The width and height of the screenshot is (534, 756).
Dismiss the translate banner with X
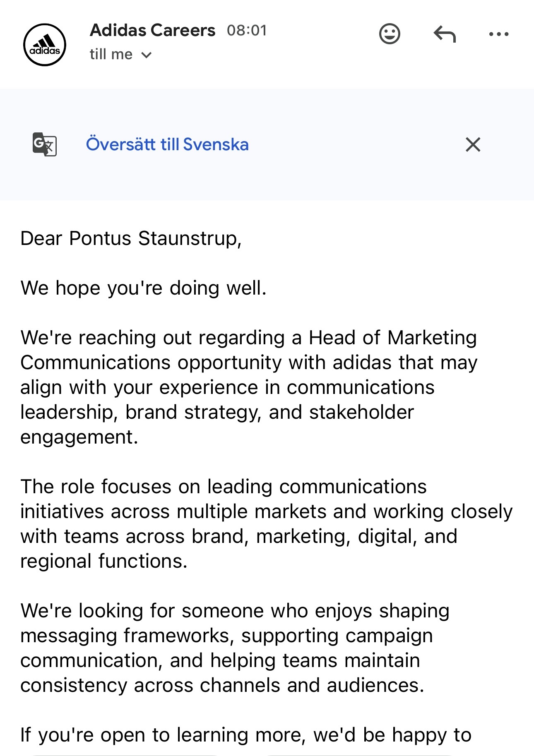pyautogui.click(x=473, y=144)
